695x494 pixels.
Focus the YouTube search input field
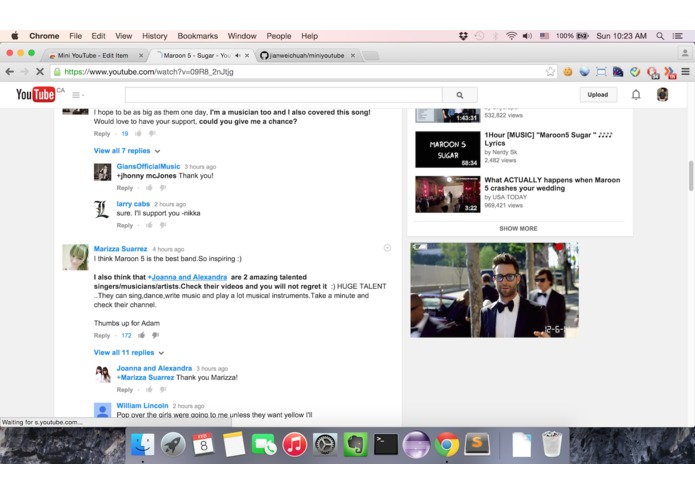point(284,95)
